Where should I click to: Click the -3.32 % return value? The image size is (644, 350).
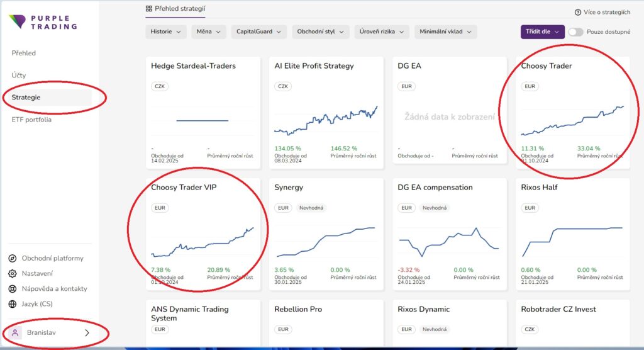(x=409, y=270)
